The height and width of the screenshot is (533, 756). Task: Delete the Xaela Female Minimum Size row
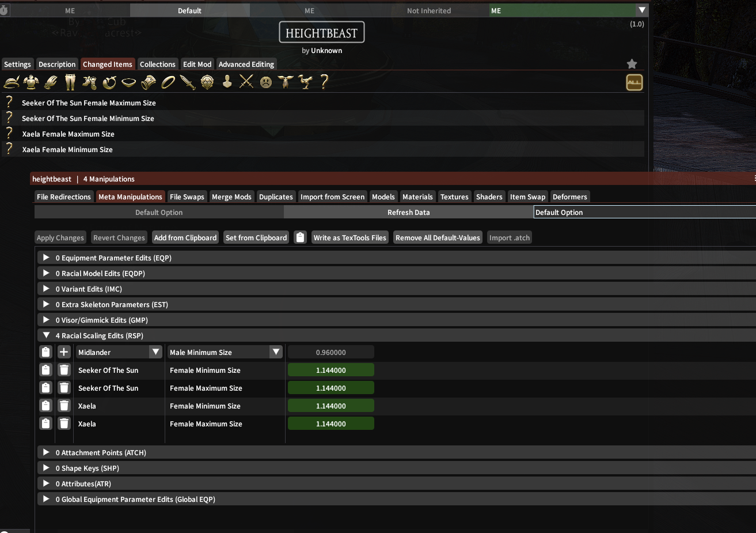[x=64, y=406]
